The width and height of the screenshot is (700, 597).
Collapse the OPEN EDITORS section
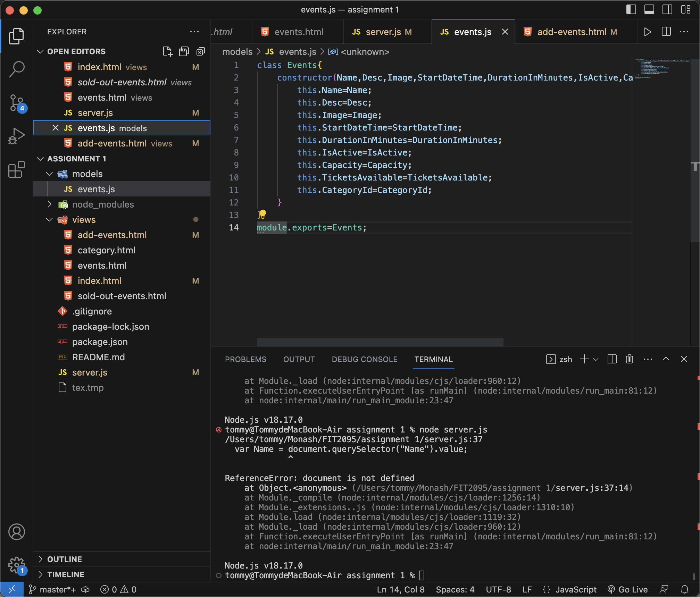(40, 51)
